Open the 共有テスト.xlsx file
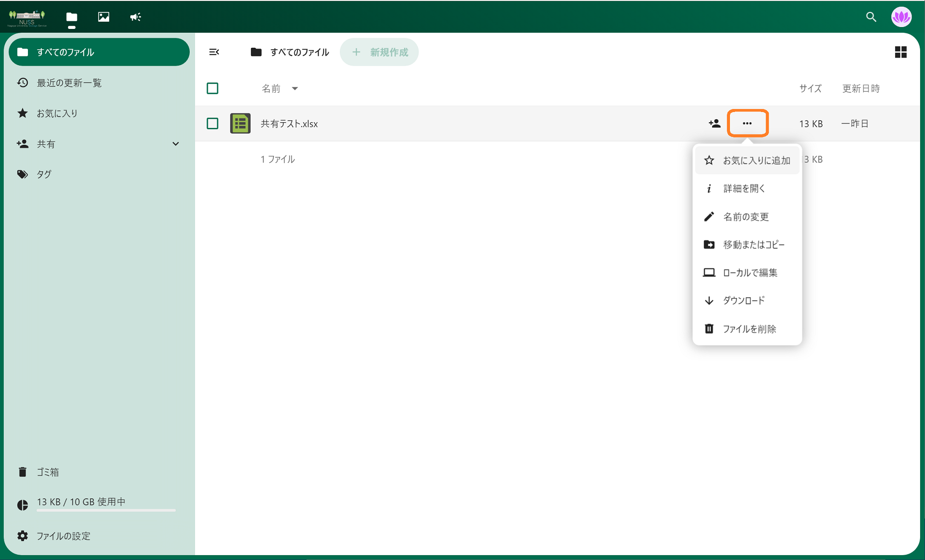 coord(289,124)
